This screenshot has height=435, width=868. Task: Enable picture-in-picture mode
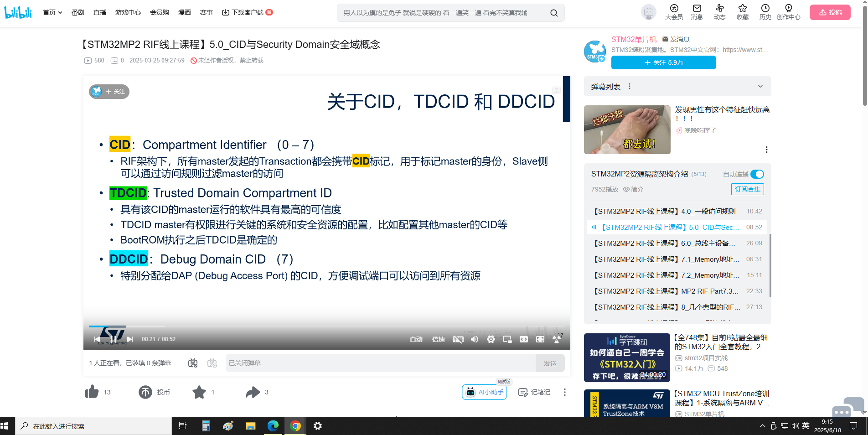pyautogui.click(x=507, y=339)
